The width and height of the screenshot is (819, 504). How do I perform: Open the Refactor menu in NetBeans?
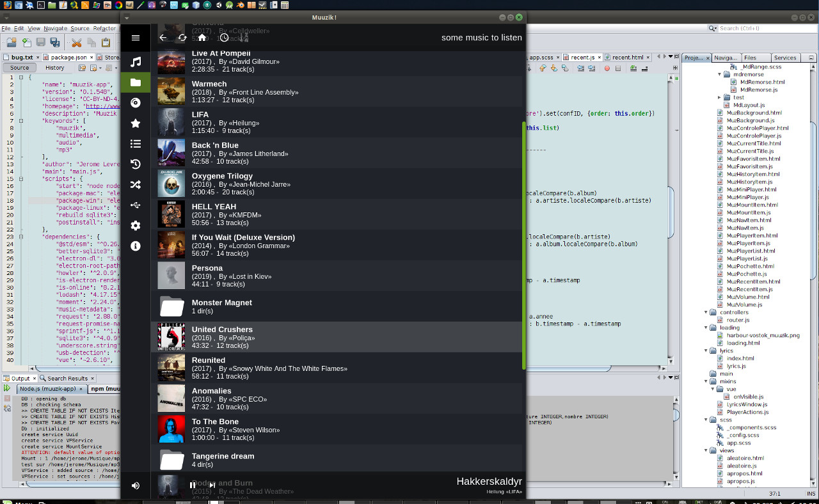pos(104,28)
